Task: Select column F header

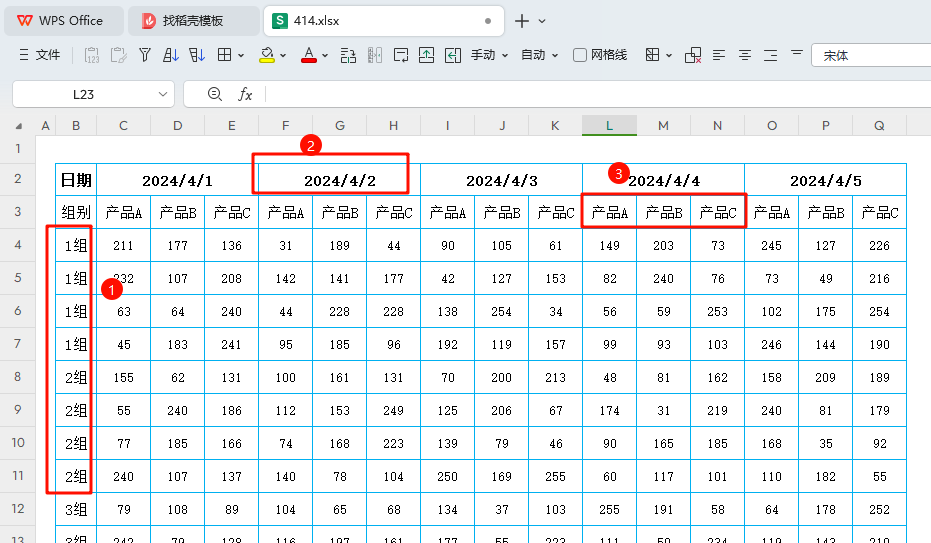Action: pos(286,126)
